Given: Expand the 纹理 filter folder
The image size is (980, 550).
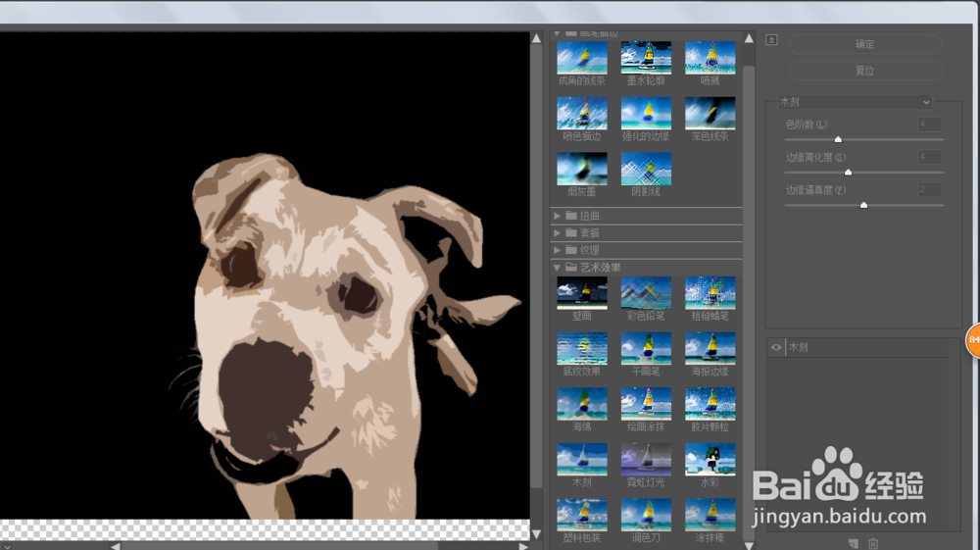Looking at the screenshot, I should click(557, 250).
